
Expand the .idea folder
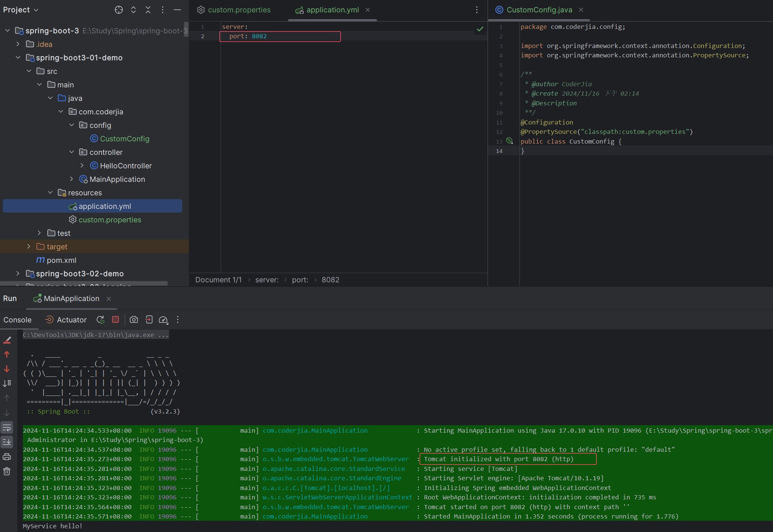18,44
